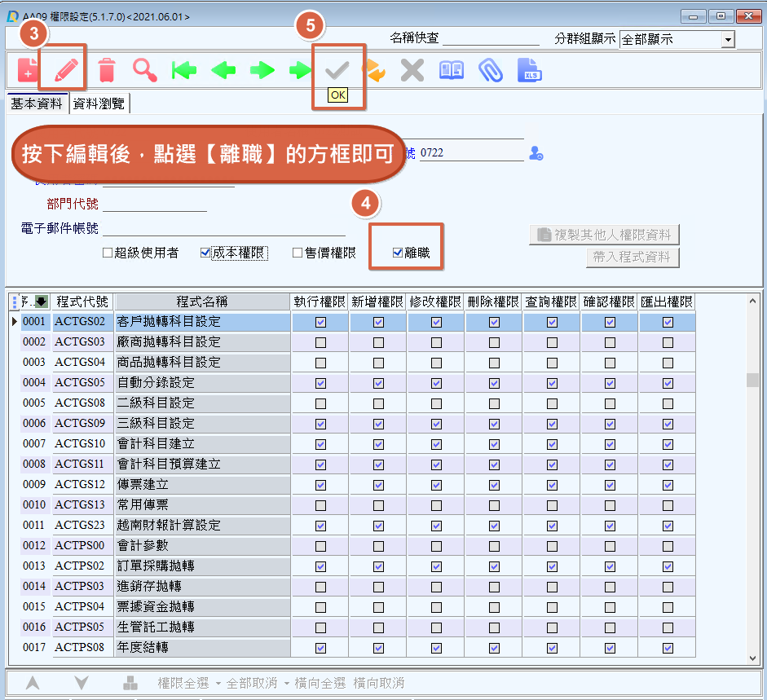Select row 會計科目建立
Screen dimensions: 767x700
click(352, 443)
